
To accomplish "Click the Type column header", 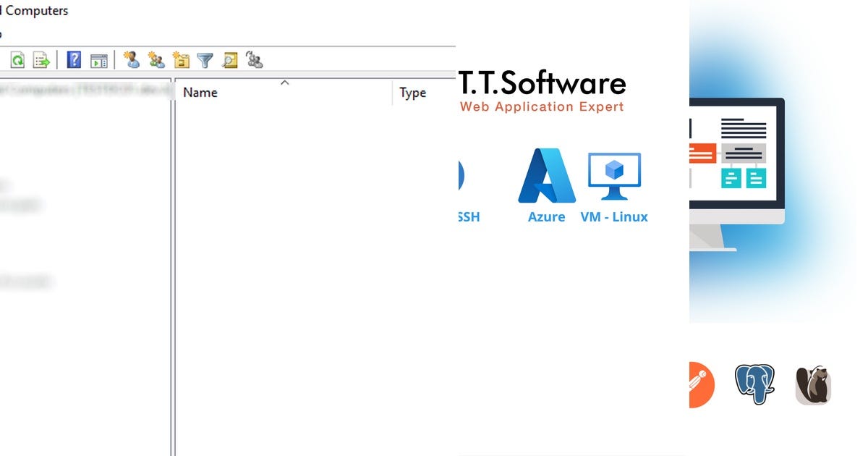I will click(413, 93).
